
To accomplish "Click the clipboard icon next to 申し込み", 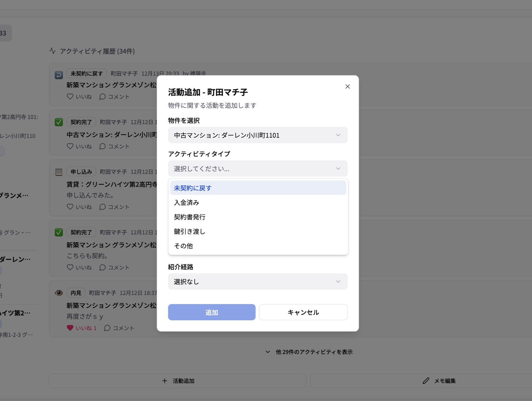I will point(59,171).
